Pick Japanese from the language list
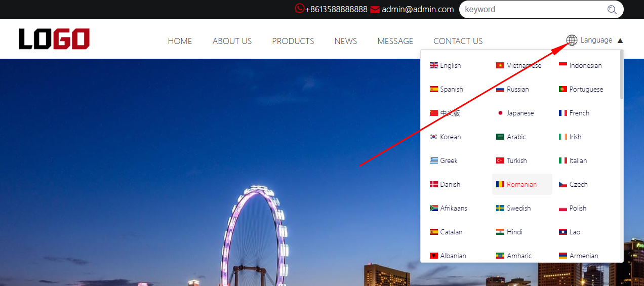 [x=515, y=113]
